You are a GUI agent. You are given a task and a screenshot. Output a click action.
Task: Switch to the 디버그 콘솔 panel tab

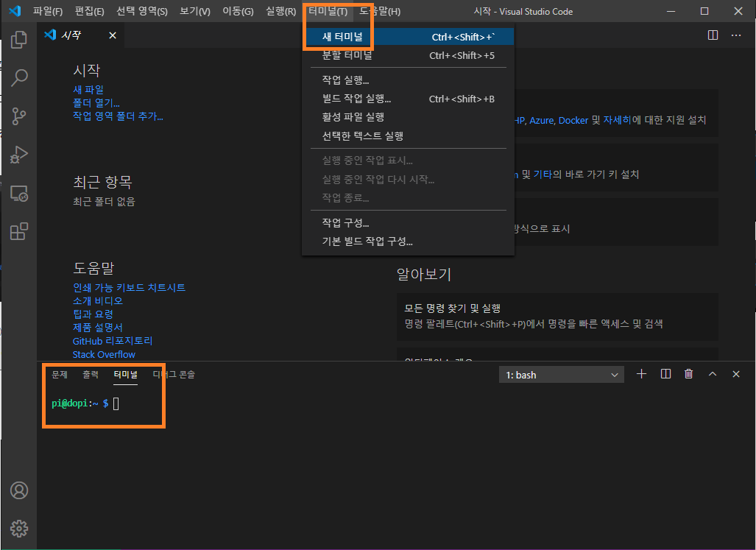tap(174, 375)
